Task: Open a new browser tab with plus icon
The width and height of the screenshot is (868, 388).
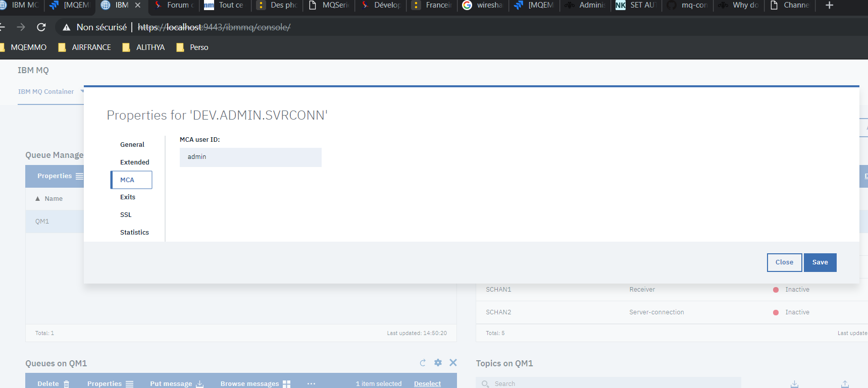Action: [x=829, y=5]
